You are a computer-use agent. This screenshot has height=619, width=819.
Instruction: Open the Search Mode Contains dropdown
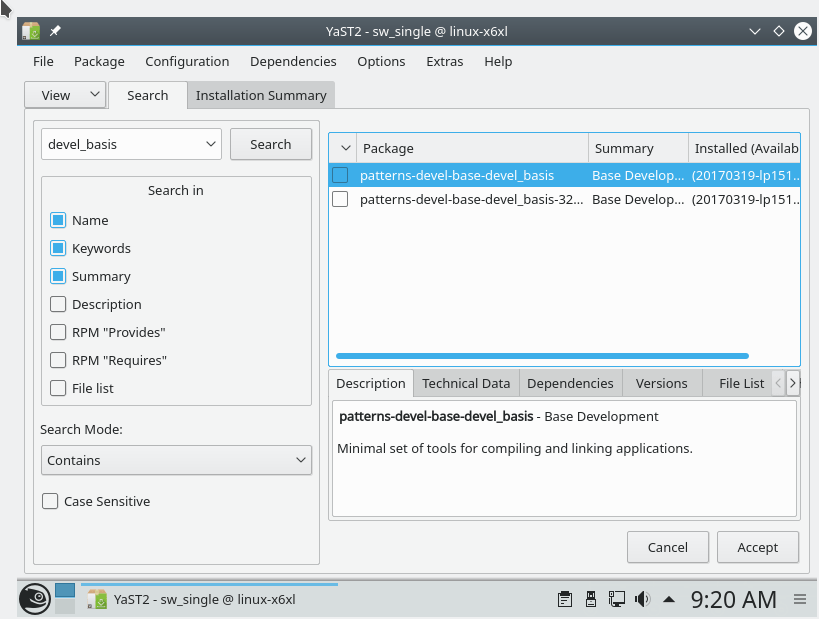(177, 460)
